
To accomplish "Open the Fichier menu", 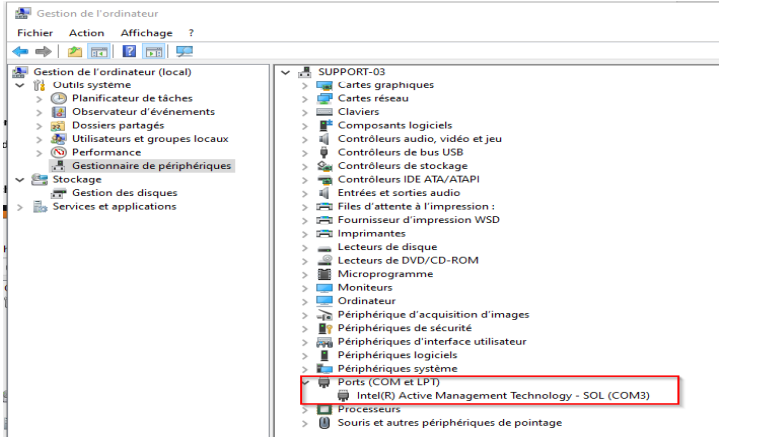I will coord(34,33).
